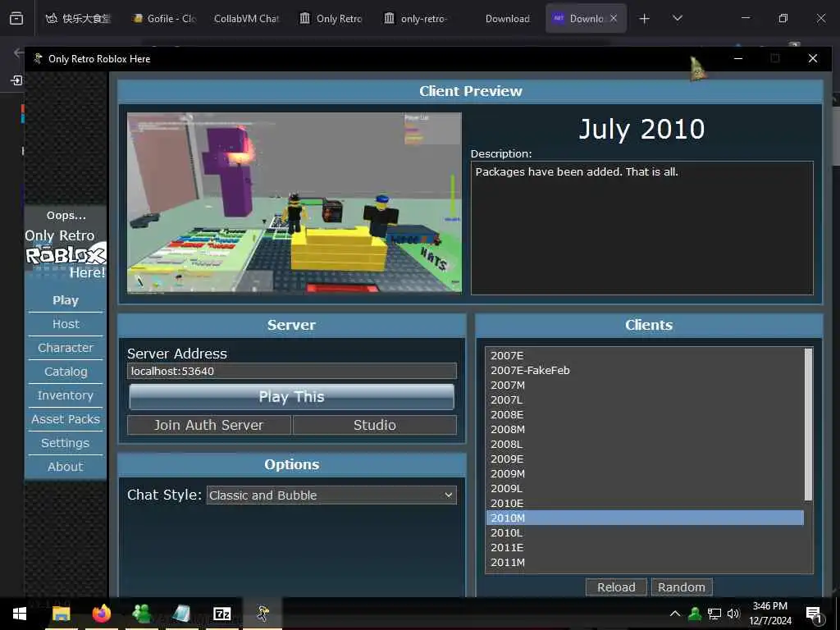Open Inventory in the sidebar

[x=66, y=395]
